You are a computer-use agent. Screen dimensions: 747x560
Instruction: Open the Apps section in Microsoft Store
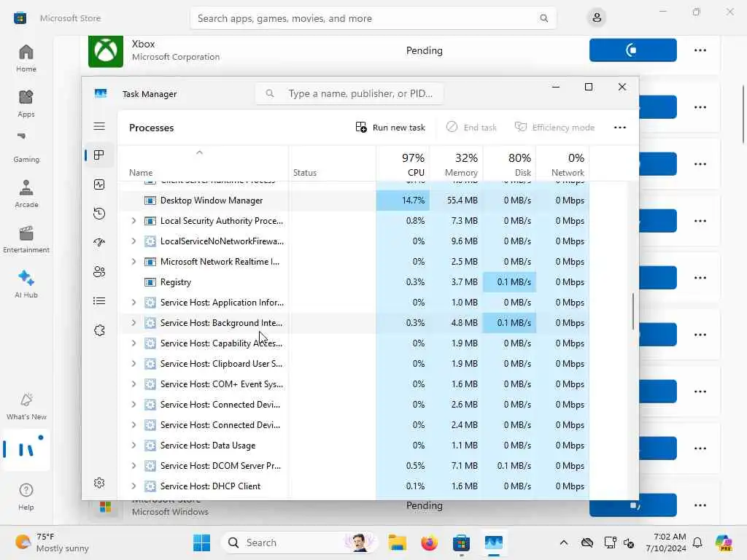tap(26, 104)
